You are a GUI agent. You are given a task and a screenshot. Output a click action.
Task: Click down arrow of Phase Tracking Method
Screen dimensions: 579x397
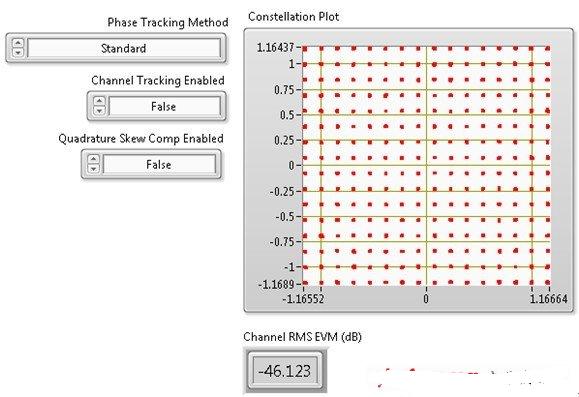pyautogui.click(x=18, y=52)
